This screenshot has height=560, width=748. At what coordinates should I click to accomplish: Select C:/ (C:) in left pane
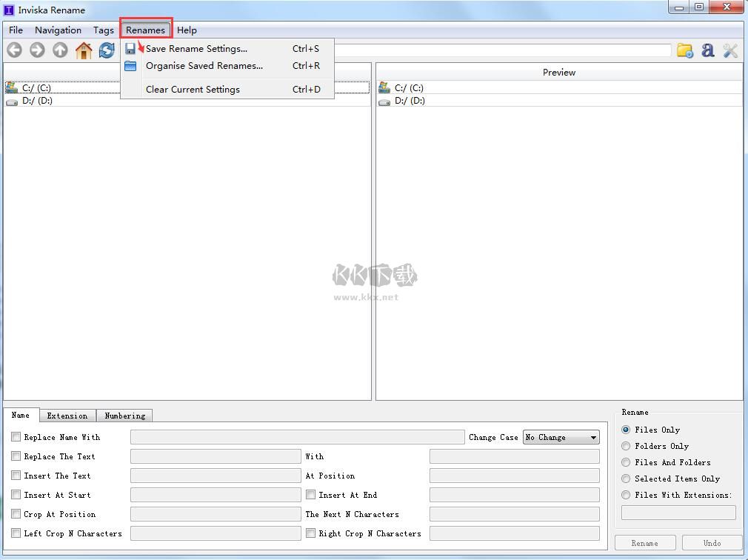click(187, 87)
